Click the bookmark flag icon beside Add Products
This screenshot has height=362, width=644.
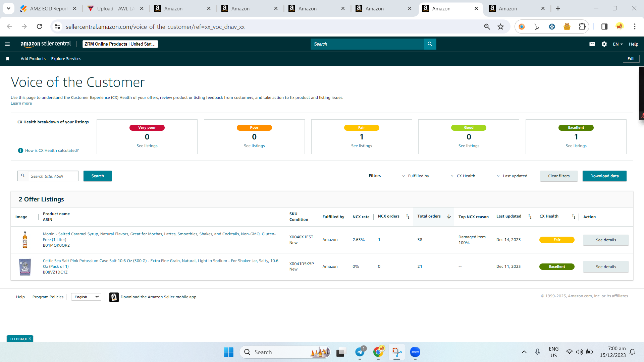(x=7, y=59)
